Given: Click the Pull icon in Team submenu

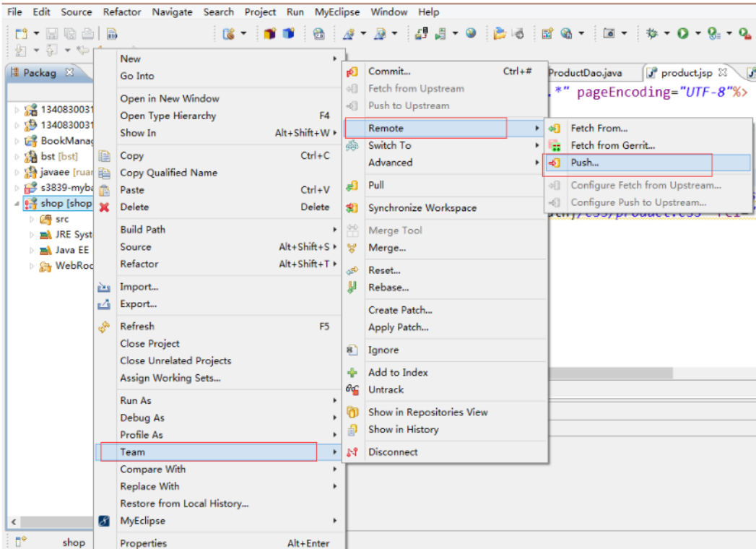Looking at the screenshot, I should pyautogui.click(x=352, y=185).
